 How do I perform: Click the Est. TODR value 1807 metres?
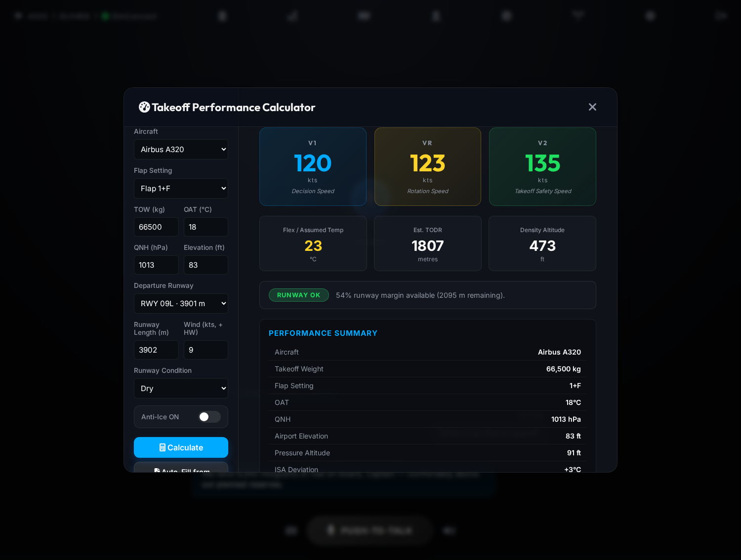(428, 245)
